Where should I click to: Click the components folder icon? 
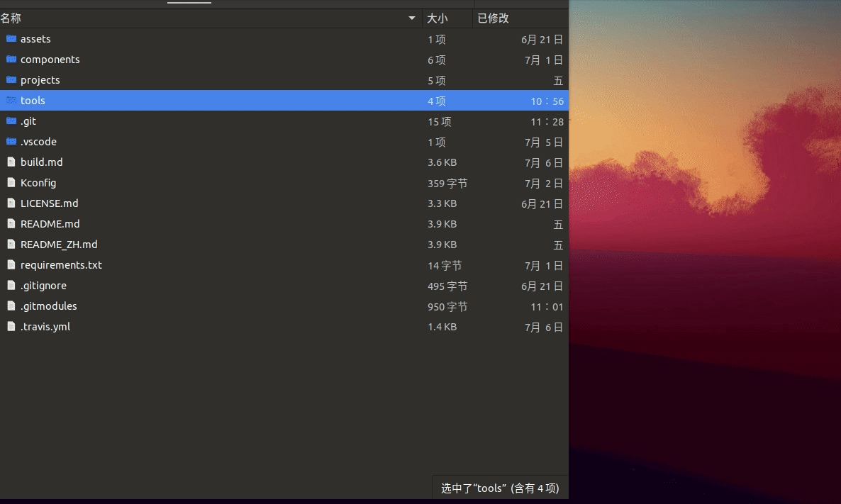(x=11, y=59)
